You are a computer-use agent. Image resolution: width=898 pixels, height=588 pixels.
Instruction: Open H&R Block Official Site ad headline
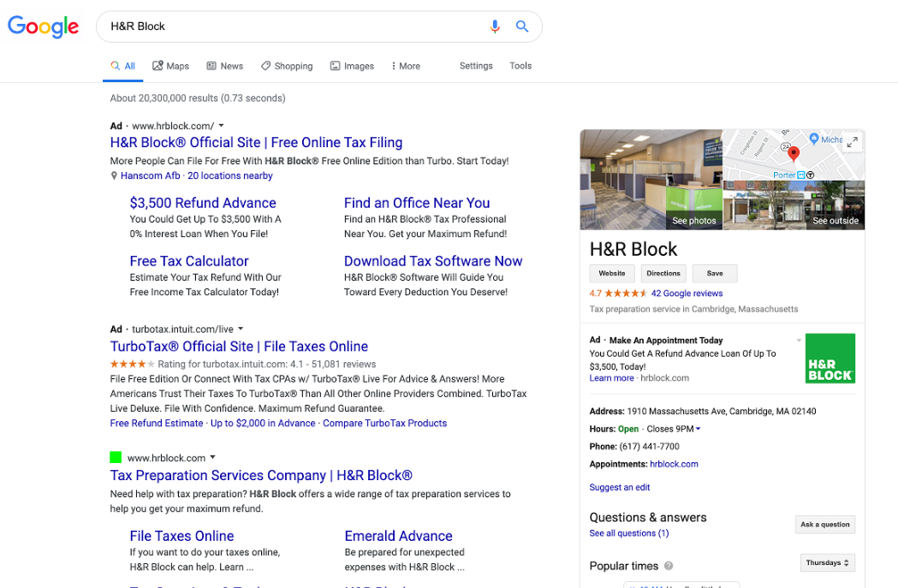tap(256, 143)
